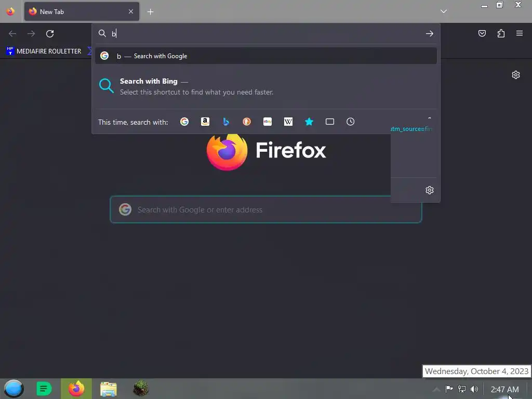Open Minecraft grass block taskbar icon
532x399 pixels.
click(x=140, y=389)
